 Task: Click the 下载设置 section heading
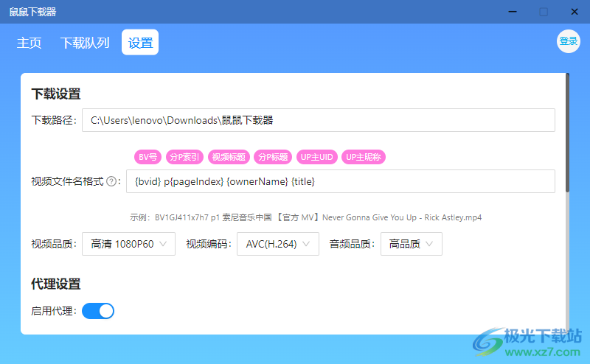click(x=56, y=94)
